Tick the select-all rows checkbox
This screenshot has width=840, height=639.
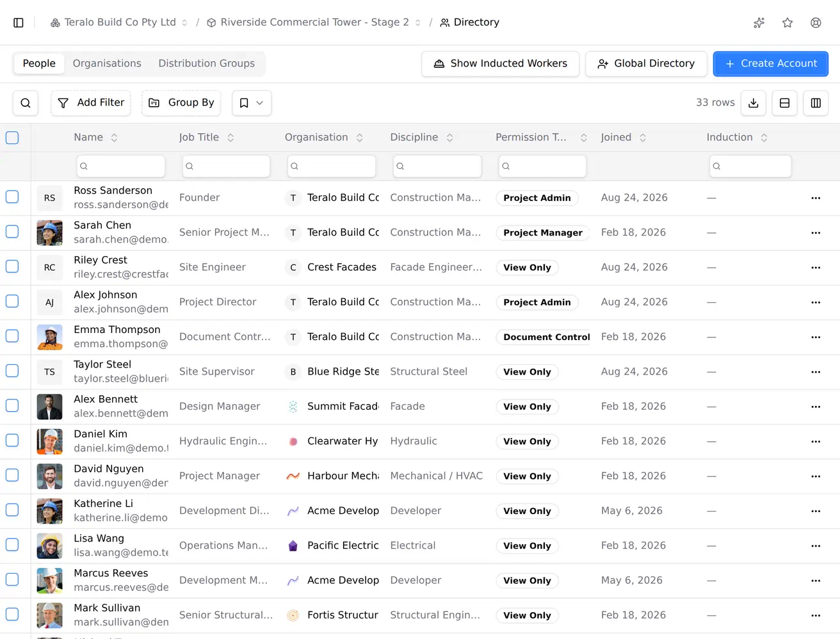click(12, 138)
